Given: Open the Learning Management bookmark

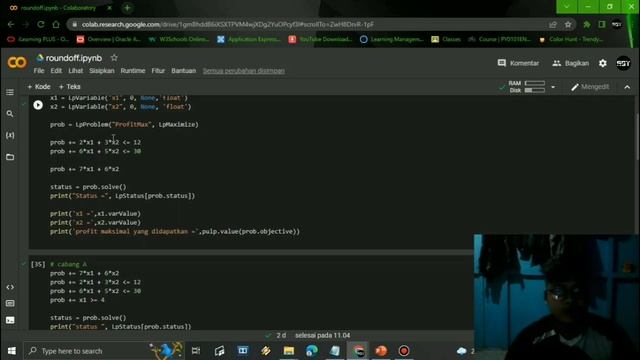Looking at the screenshot, I should point(392,39).
